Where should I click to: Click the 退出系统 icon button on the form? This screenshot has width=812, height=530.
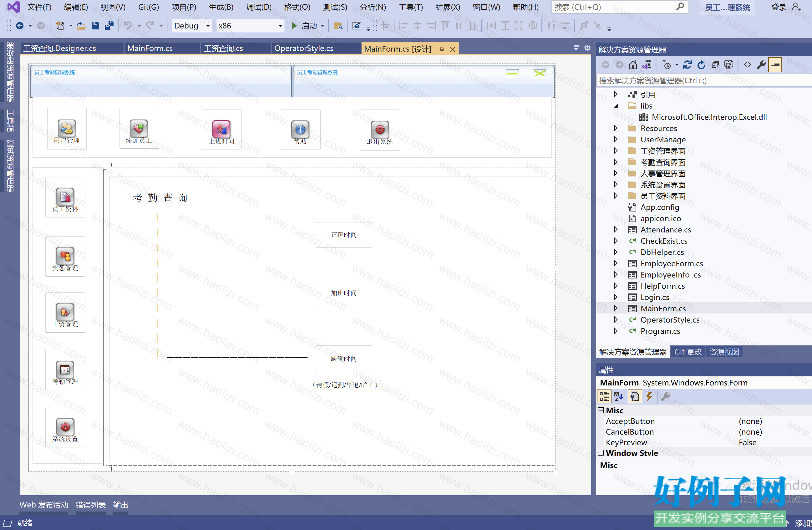pos(380,130)
